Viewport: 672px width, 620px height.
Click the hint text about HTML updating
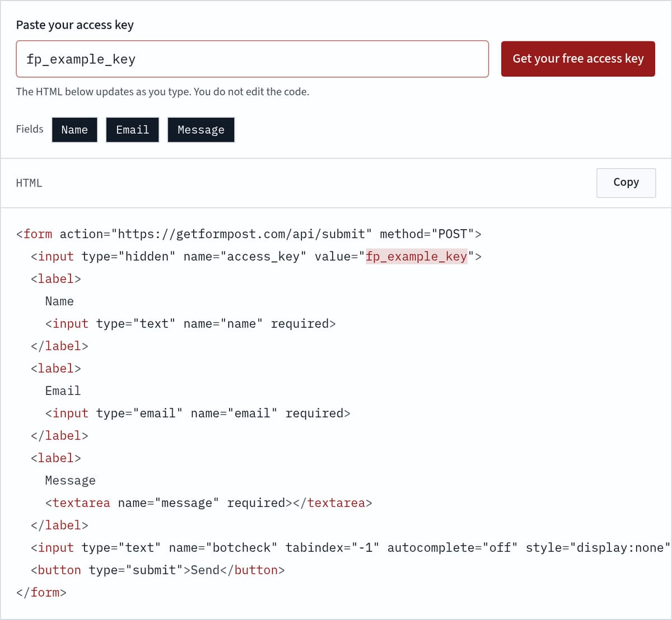click(162, 92)
